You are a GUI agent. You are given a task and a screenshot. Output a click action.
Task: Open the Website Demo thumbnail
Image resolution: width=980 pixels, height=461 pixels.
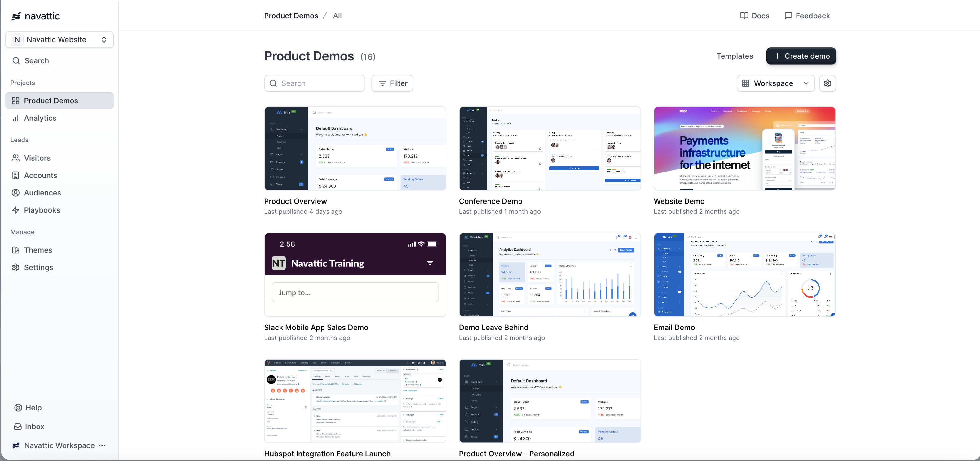(x=744, y=149)
